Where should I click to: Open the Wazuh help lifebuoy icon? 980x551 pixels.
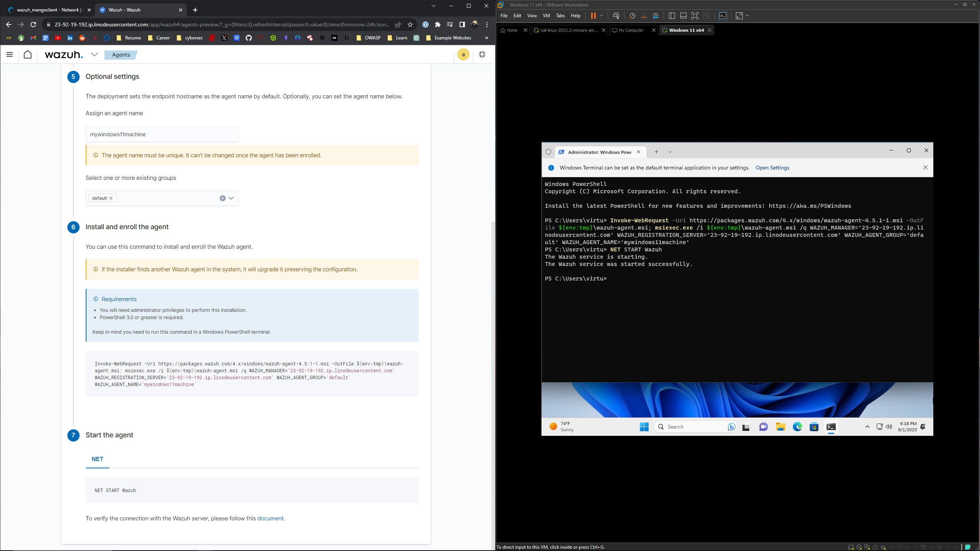[x=482, y=55]
